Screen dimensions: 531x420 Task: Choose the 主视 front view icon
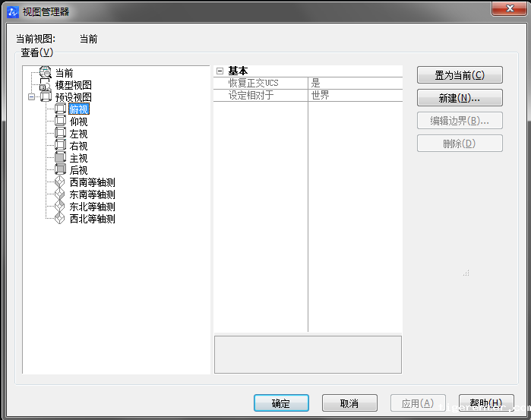pyautogui.click(x=61, y=158)
